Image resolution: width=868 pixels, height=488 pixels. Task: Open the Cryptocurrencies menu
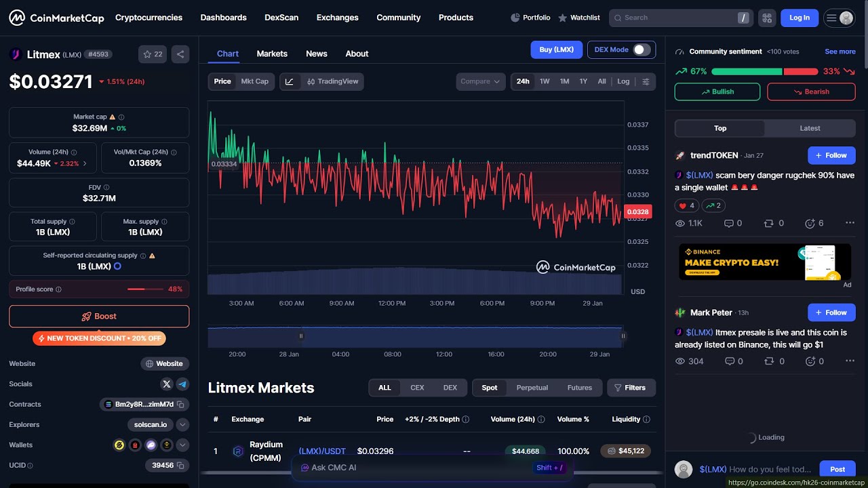[149, 18]
